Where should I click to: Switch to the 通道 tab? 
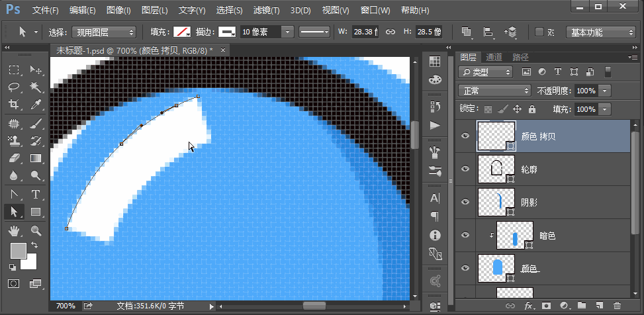point(494,58)
